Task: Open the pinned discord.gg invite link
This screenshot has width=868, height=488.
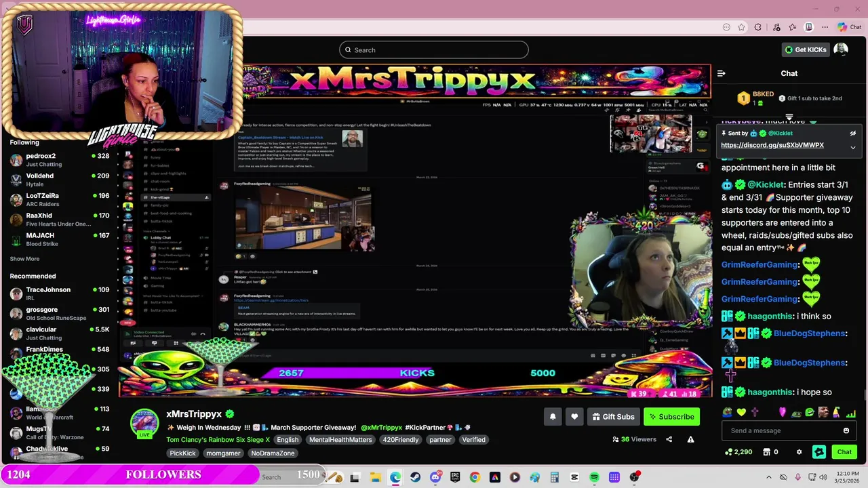Action: (772, 145)
